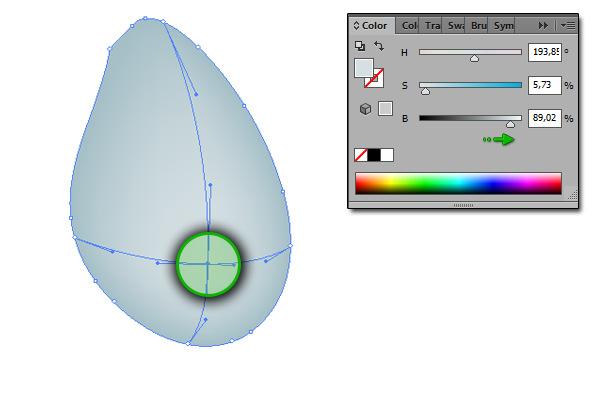
Task: Click the Swap Fill and Stroke icon
Action: 379,46
